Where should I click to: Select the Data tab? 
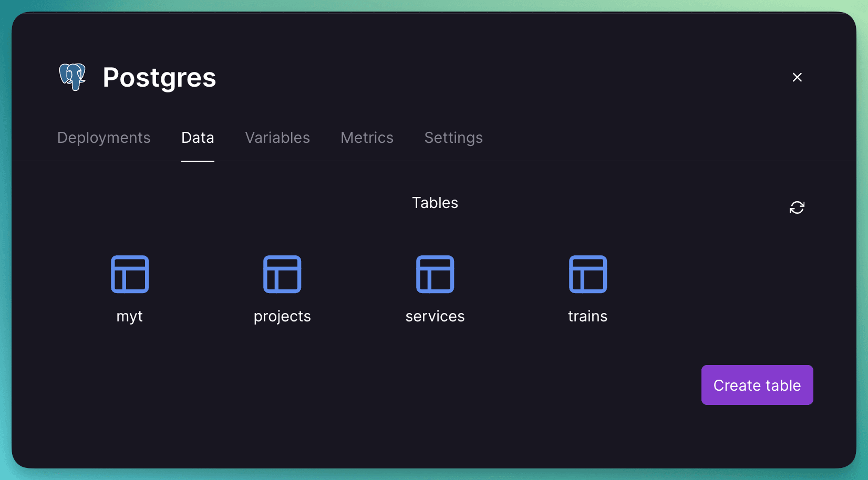tap(198, 138)
